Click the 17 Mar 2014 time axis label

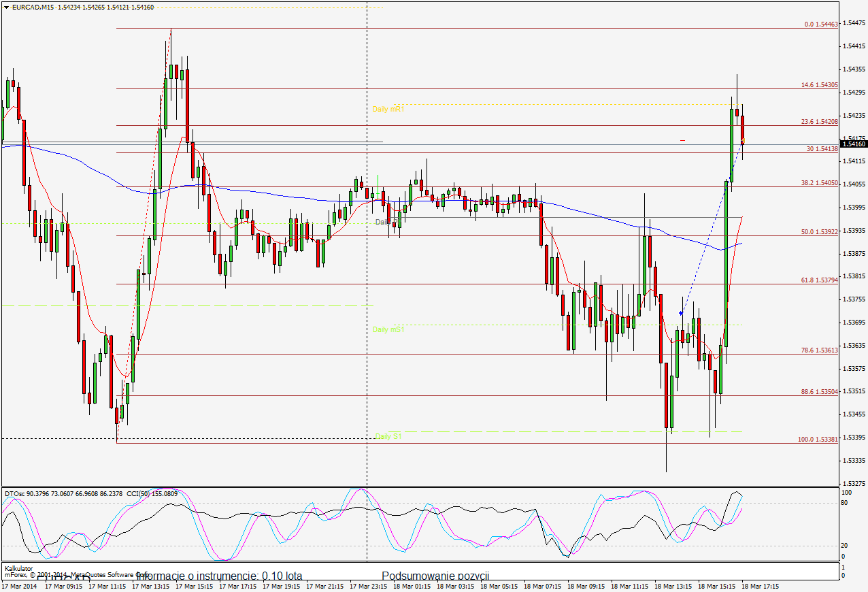(x=18, y=586)
